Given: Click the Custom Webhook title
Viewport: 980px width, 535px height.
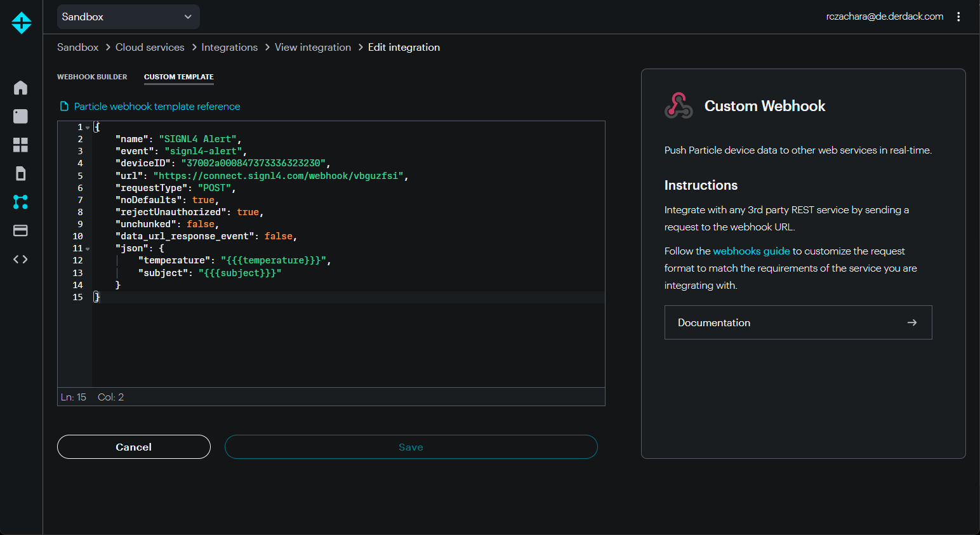Looking at the screenshot, I should [x=765, y=106].
